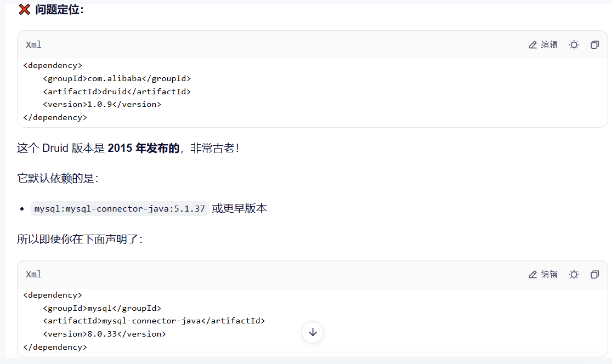Click the mysql groupId line in second block
Viewport: 612px width, 364px height.
102,308
